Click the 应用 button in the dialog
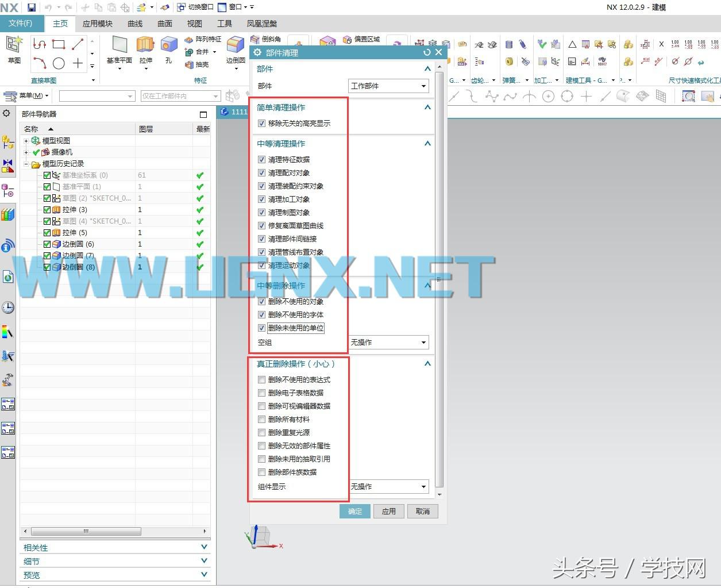The image size is (721, 588). 389,511
